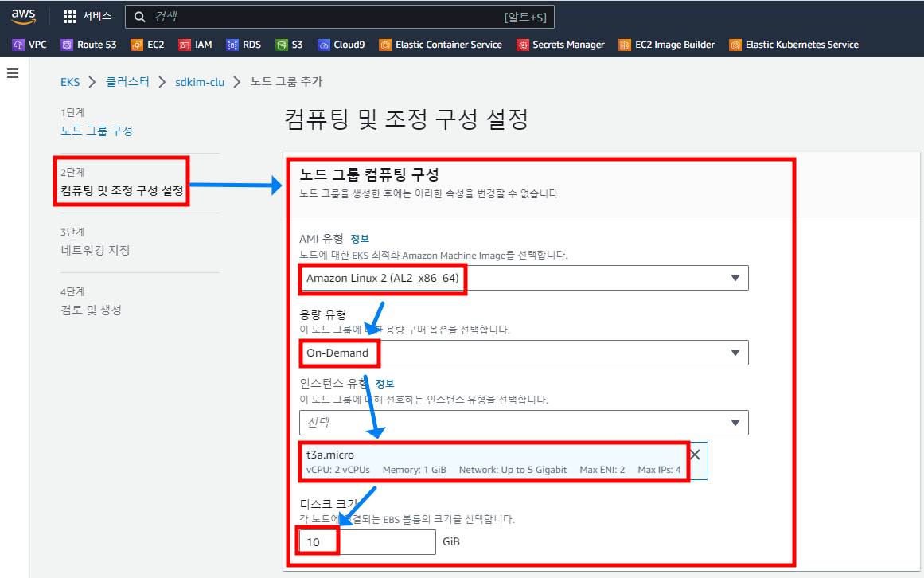Screen dimensions: 924x578
Task: Open the Secrets Manager shortcut icon
Action: point(522,45)
